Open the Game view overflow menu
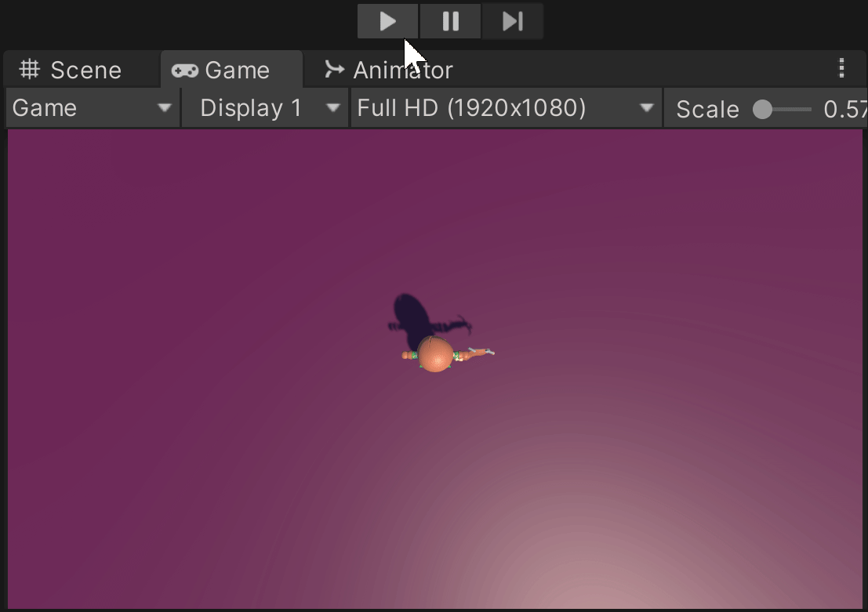The image size is (868, 612). pos(841,69)
